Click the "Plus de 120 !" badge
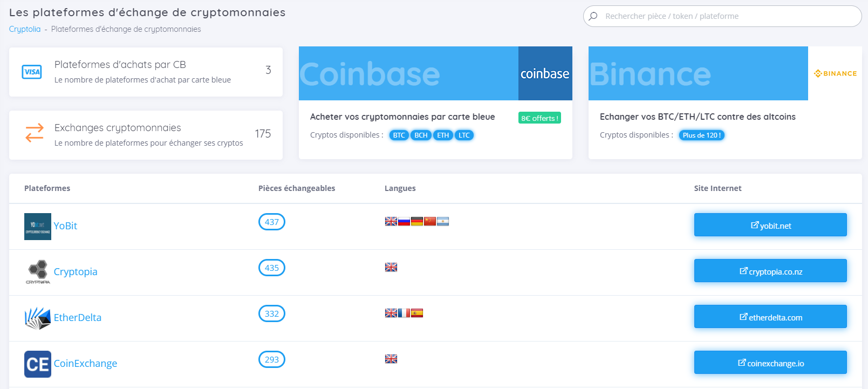 coord(701,135)
